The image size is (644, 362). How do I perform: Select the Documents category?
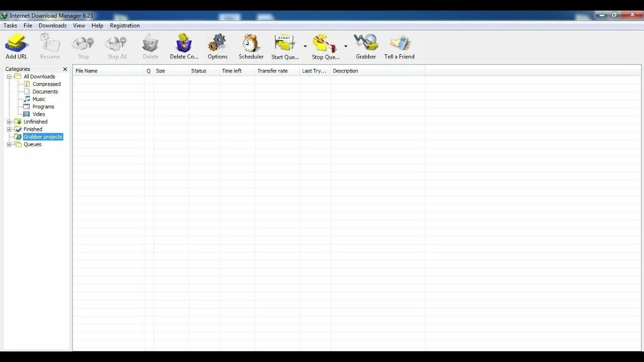(x=45, y=92)
